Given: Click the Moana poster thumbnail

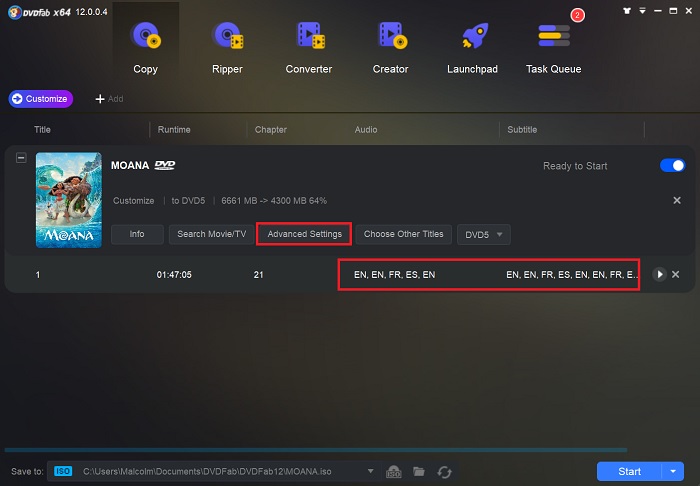Looking at the screenshot, I should tap(69, 200).
